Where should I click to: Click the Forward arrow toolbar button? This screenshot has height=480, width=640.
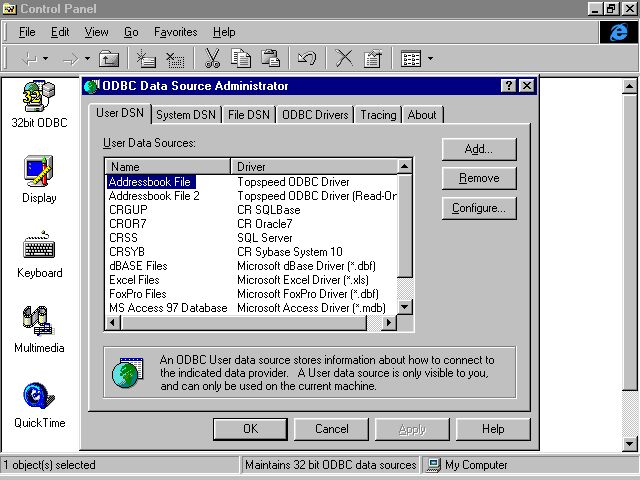71,59
